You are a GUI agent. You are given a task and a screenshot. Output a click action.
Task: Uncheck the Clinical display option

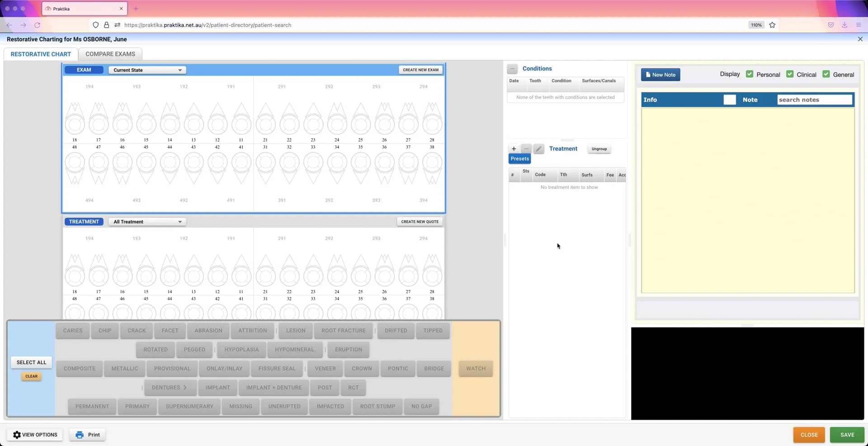[x=790, y=74]
